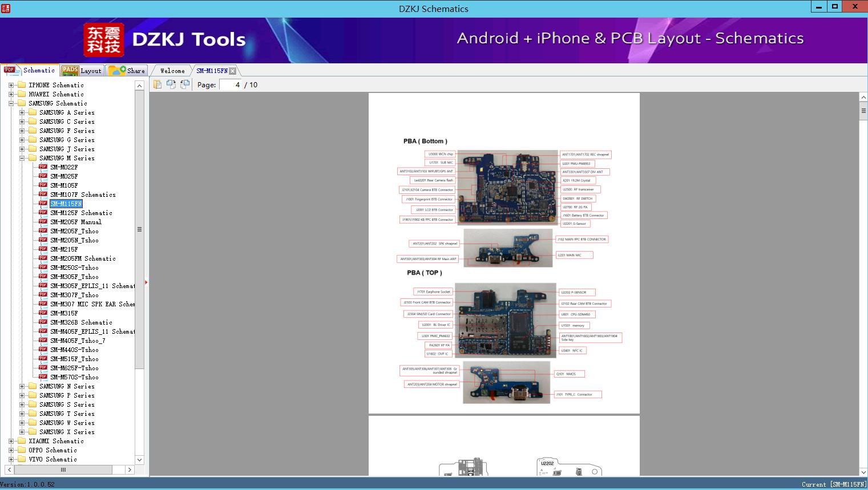Click the PDF icon beside SM-M025F

point(43,176)
